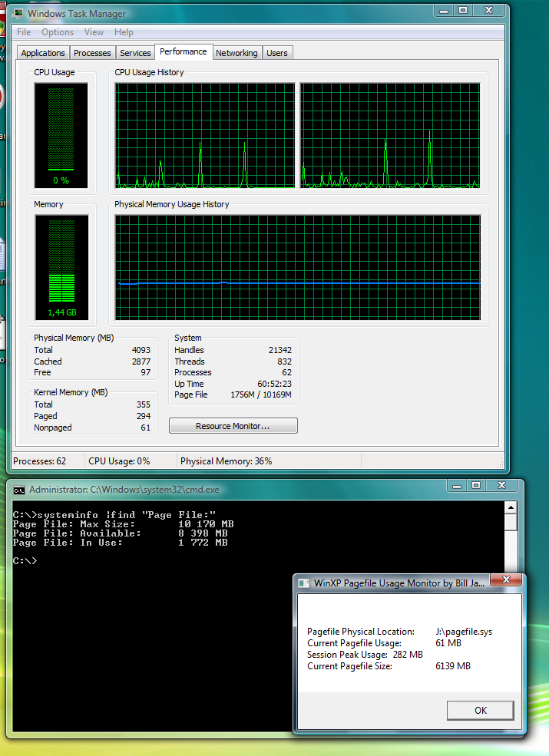Click the Pagefile Usage Monitor title icon
Screen dimensions: 549x756
[x=303, y=583]
